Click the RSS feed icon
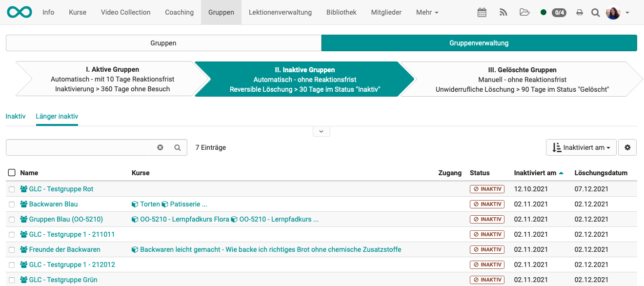Screen dimensions: 644x286 point(503,13)
